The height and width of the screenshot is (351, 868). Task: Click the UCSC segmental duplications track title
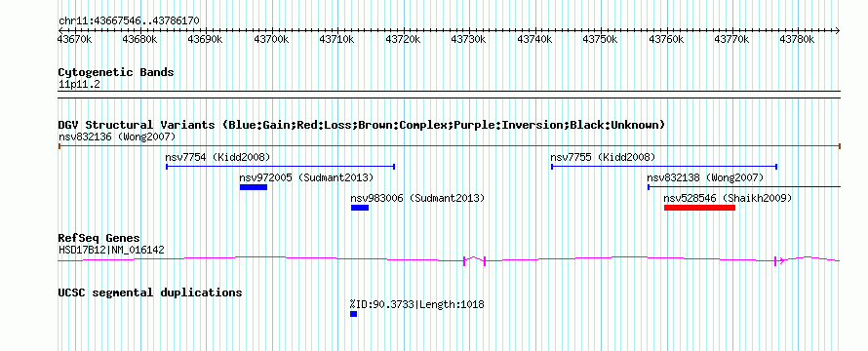tap(150, 292)
